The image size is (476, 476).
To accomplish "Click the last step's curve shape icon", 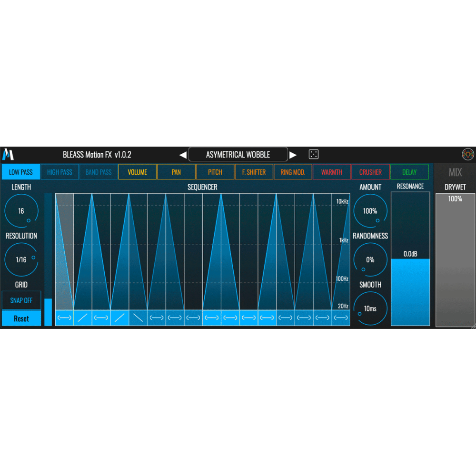I will click(341, 318).
